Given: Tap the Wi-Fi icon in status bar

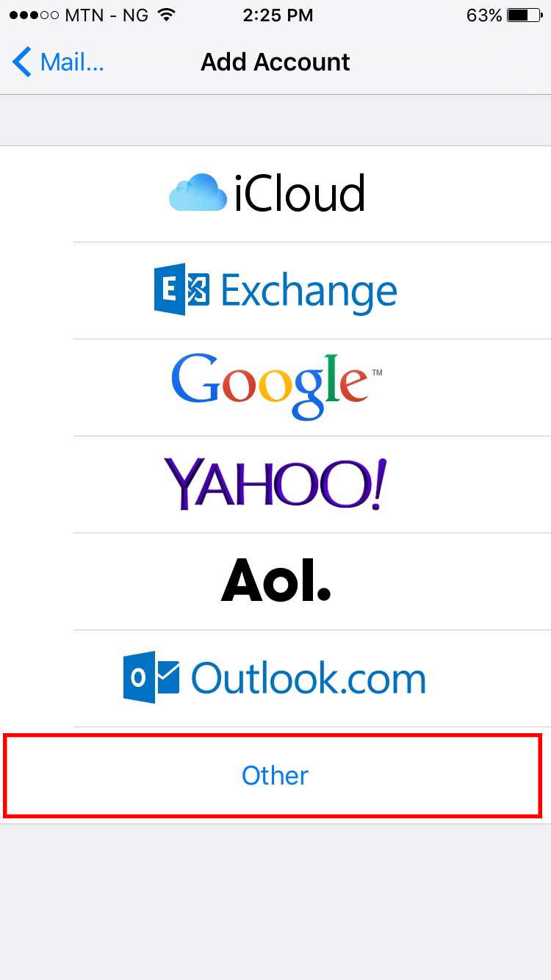Looking at the screenshot, I should (168, 15).
